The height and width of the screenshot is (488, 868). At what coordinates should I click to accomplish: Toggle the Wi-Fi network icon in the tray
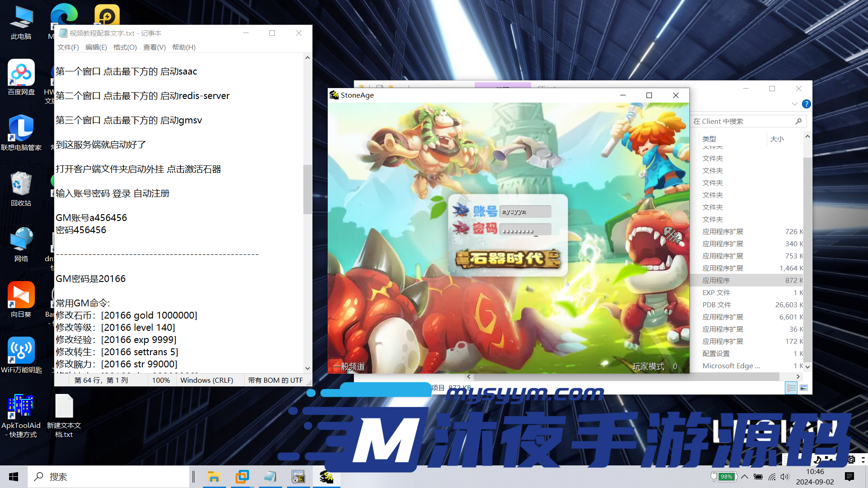pyautogui.click(x=772, y=476)
